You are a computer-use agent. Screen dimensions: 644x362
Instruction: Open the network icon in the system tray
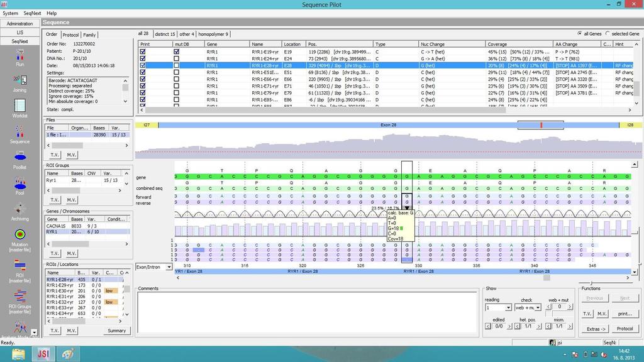pyautogui.click(x=594, y=354)
